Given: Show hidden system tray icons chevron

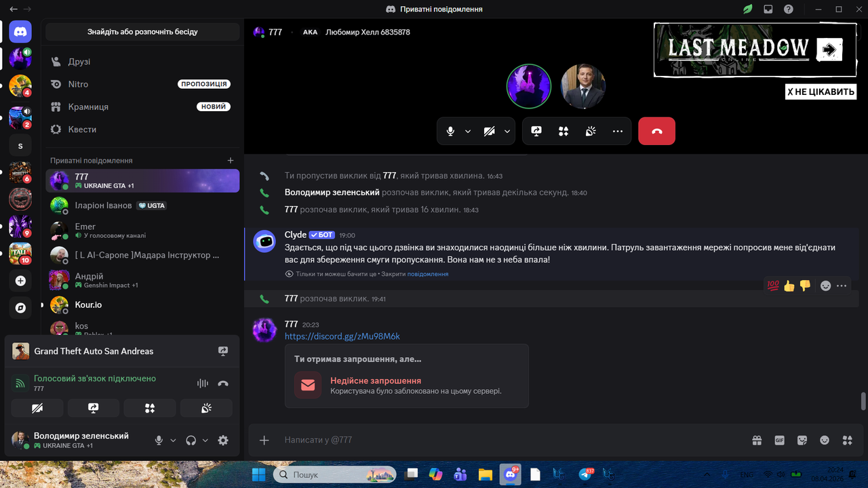Looking at the screenshot, I should pyautogui.click(x=707, y=474).
